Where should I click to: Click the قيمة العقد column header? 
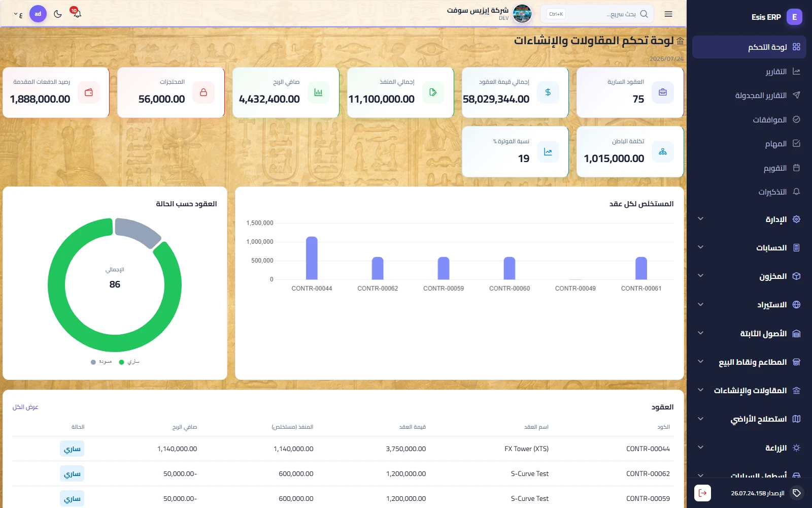(413, 427)
